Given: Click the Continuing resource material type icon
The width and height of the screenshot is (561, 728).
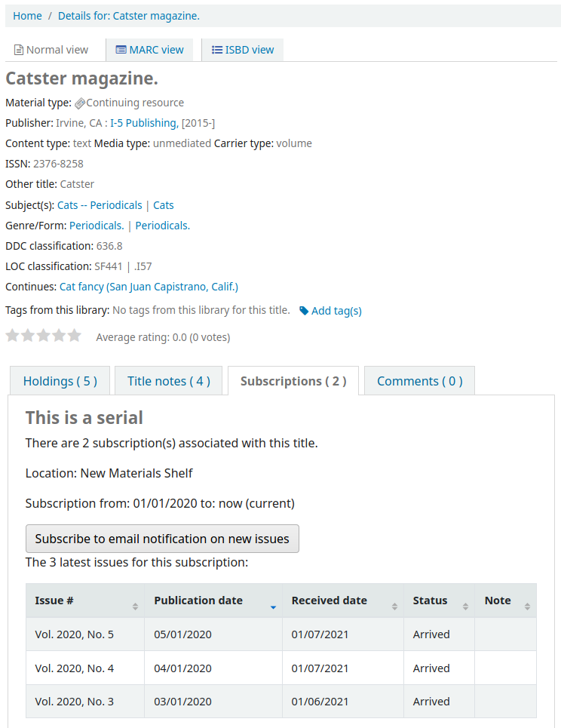Looking at the screenshot, I should click(x=79, y=103).
